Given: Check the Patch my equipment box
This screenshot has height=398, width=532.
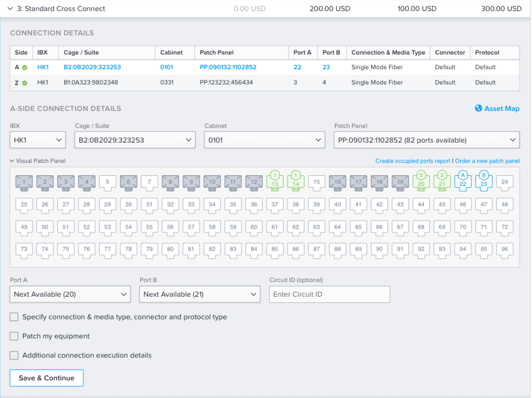Looking at the screenshot, I should [14, 336].
